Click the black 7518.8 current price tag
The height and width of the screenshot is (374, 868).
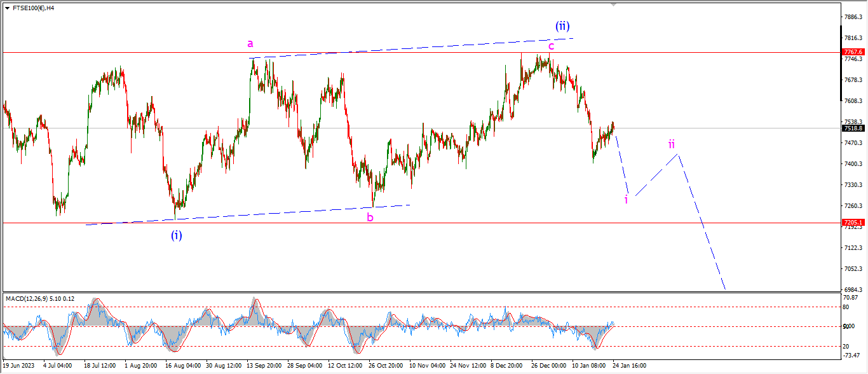pos(852,128)
